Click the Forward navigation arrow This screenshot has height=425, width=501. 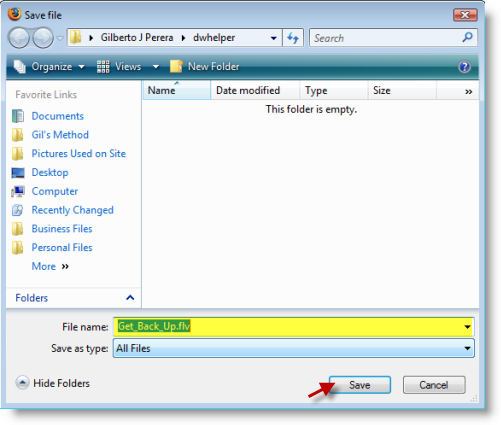pyautogui.click(x=43, y=38)
